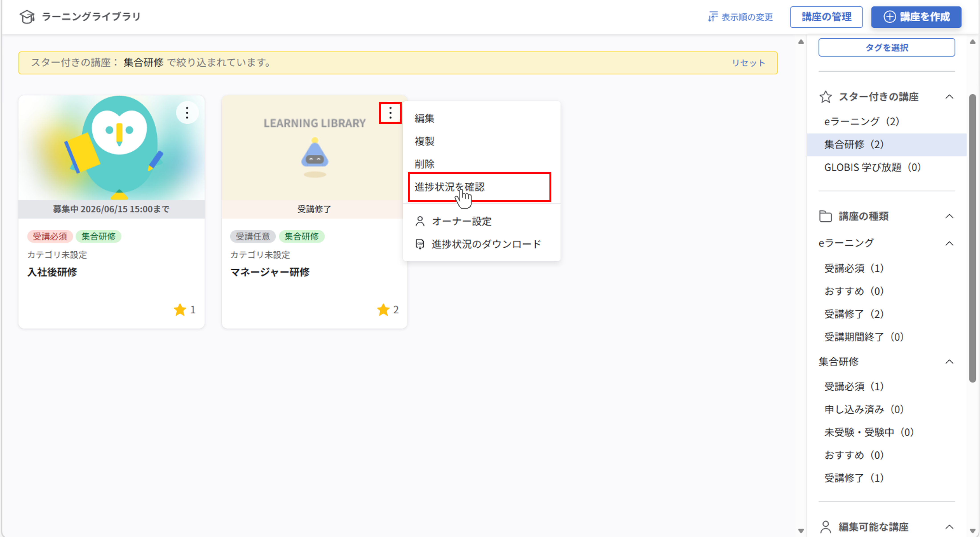Screen dimensions: 980x537
Task: Select 進捗状況のダウンロード menu entry
Action: click(x=481, y=244)
